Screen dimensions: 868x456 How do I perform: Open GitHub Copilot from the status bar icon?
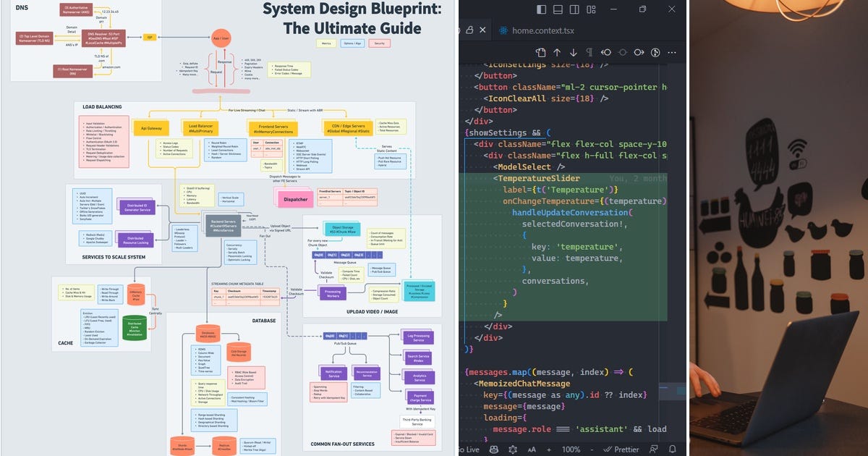click(x=494, y=449)
